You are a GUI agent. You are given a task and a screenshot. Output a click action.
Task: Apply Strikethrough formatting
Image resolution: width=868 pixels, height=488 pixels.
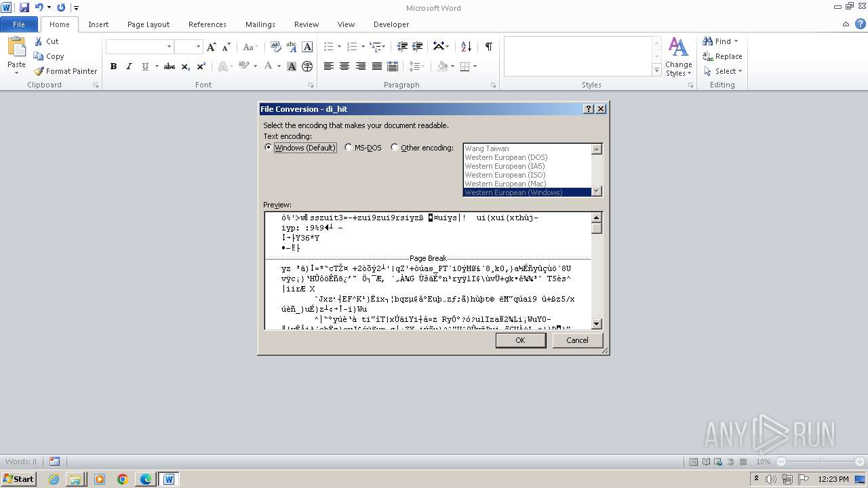pyautogui.click(x=170, y=66)
